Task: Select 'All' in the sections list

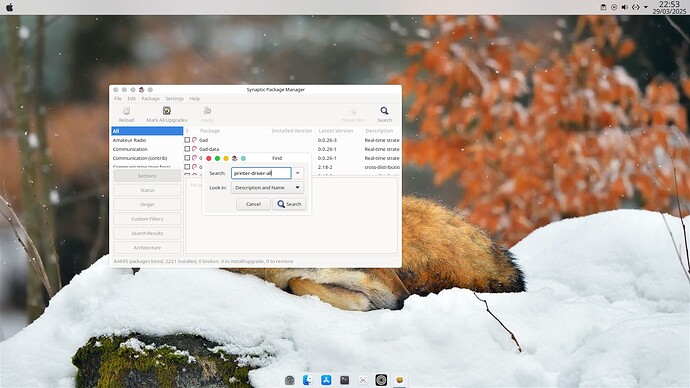Action: coord(147,131)
